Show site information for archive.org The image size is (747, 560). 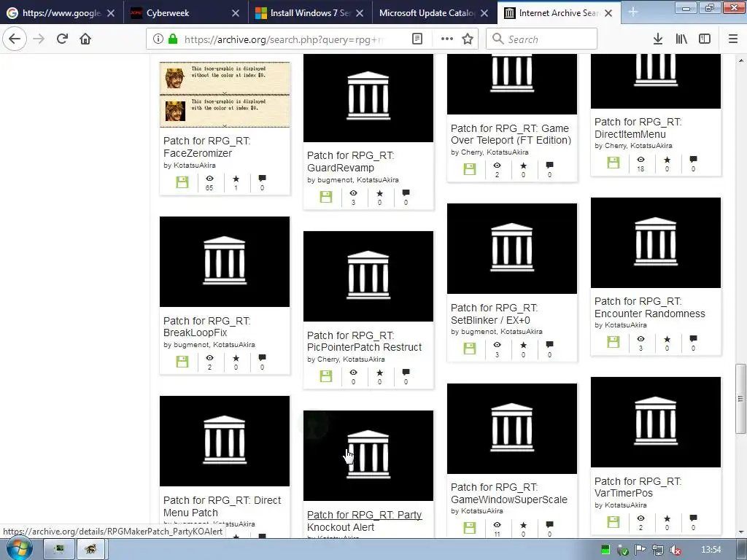158,39
